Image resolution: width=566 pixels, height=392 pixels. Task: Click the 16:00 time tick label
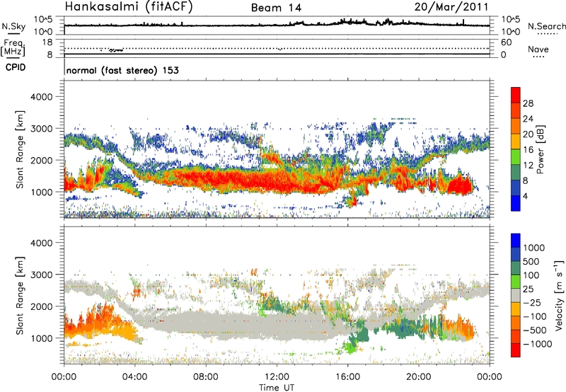click(x=347, y=377)
